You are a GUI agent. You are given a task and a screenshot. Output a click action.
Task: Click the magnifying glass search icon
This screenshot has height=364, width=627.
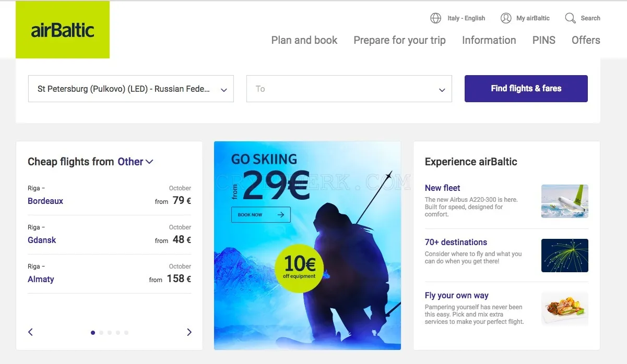[570, 18]
